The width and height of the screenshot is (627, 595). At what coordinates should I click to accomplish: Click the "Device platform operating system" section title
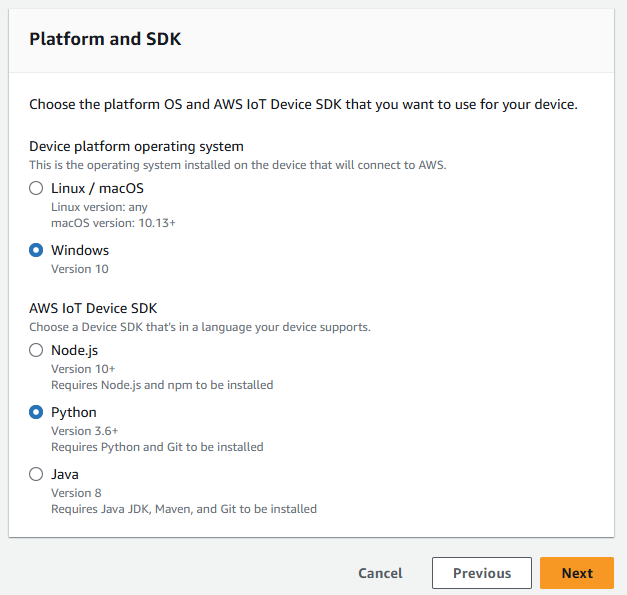pyautogui.click(x=136, y=147)
